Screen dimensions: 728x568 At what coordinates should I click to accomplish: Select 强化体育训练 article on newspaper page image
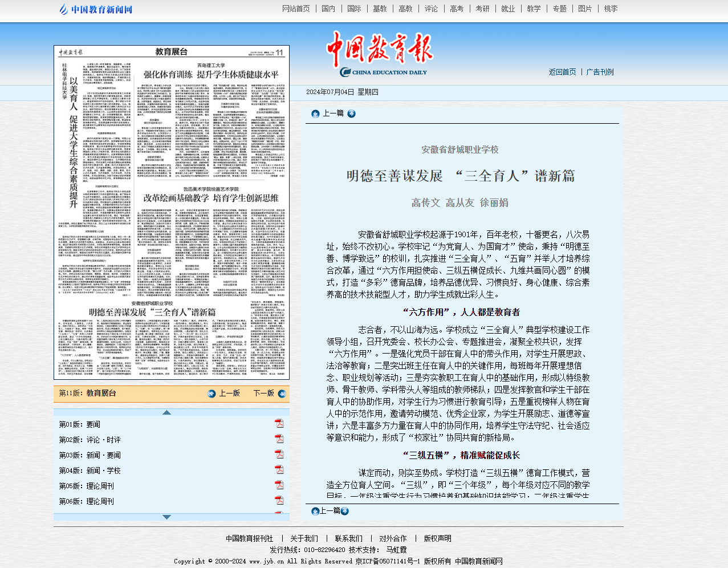tap(211, 75)
